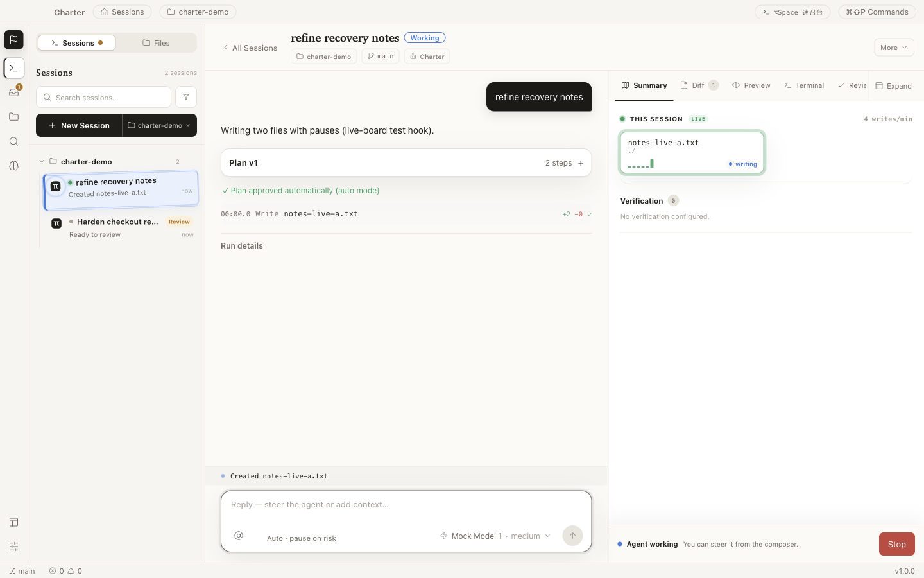Click the notes-live-a.txt writing progress card
This screenshot has width=924, height=578.
click(692, 153)
